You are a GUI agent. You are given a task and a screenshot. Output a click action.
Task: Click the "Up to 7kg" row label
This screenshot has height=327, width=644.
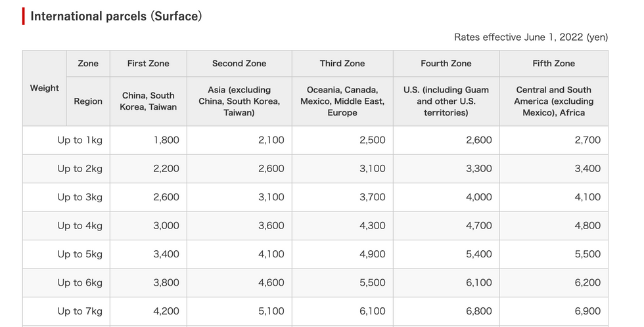point(80,311)
